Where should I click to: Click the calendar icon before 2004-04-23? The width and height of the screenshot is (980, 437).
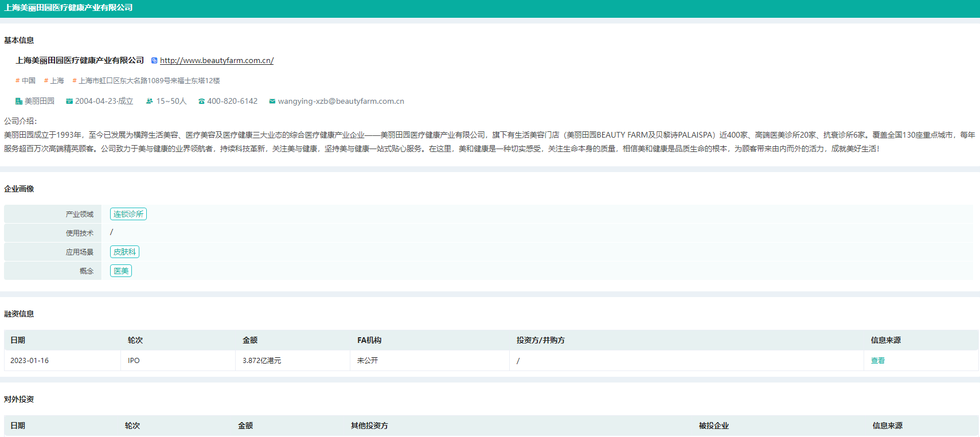point(69,102)
